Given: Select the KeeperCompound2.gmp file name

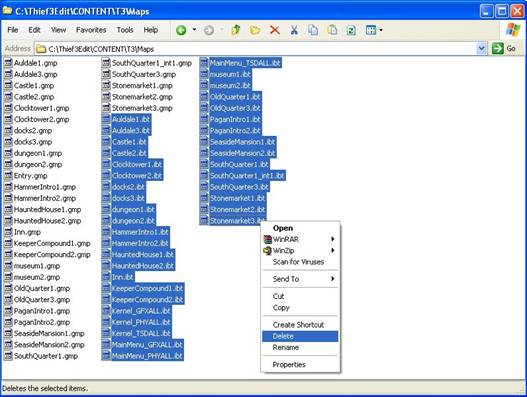Looking at the screenshot, I should pyautogui.click(x=52, y=254).
